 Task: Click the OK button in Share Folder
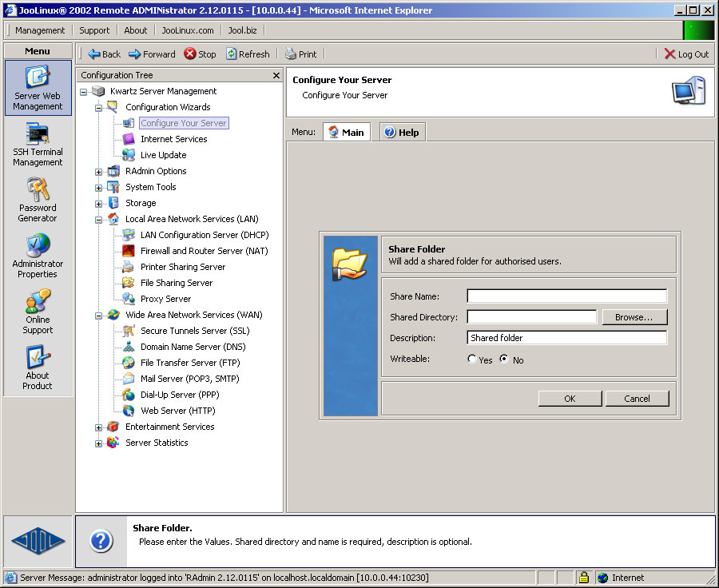coord(570,398)
